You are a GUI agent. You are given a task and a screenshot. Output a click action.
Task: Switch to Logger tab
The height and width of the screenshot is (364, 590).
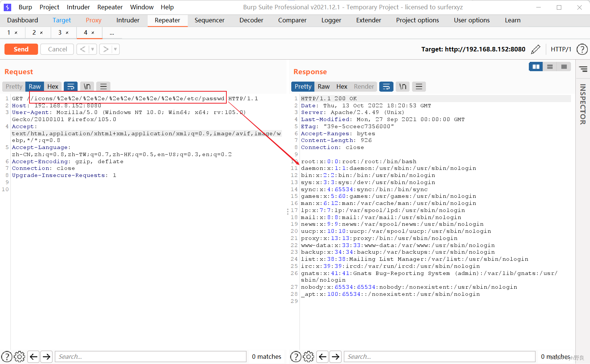tap(331, 20)
